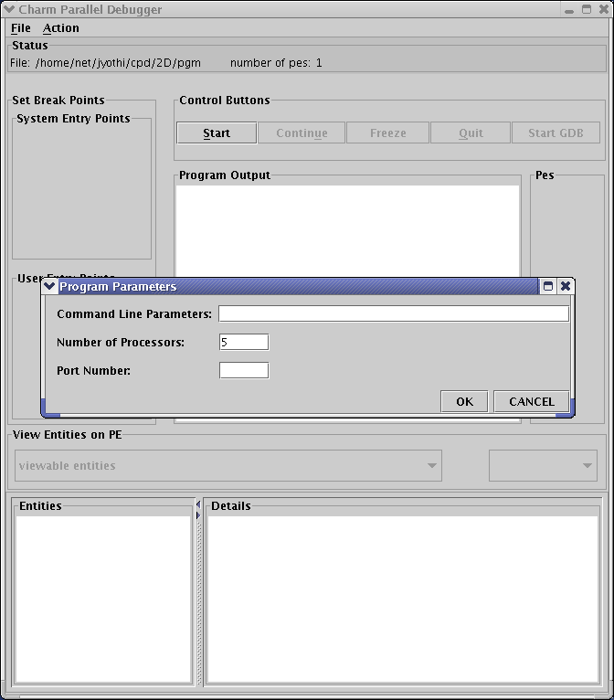Click the Port Number input box
Image resolution: width=614 pixels, height=700 pixels.
tap(244, 370)
